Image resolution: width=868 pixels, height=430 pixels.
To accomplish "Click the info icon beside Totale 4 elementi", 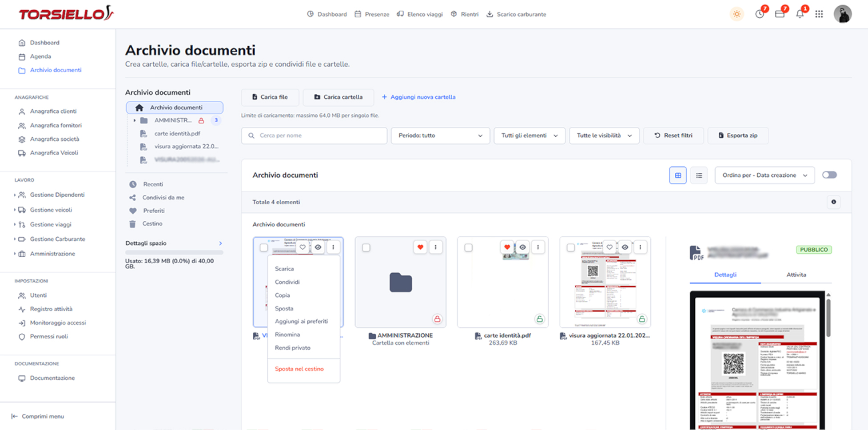I will pos(833,202).
